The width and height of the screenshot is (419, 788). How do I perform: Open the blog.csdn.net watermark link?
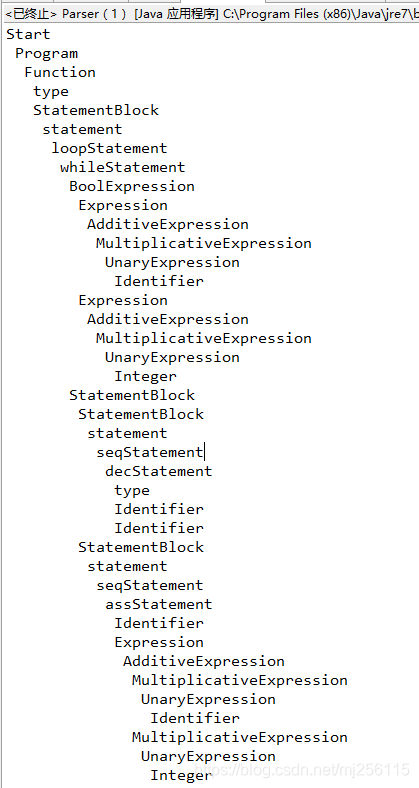coord(302,769)
